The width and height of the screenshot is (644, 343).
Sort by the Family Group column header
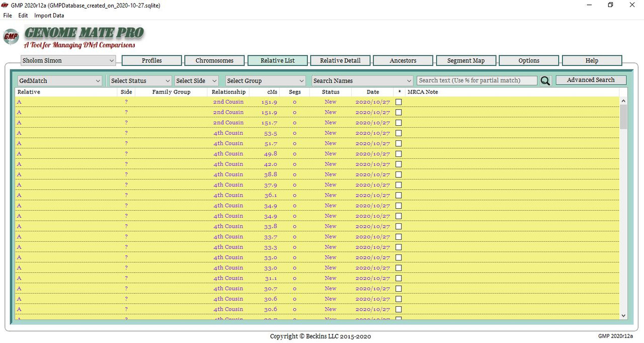point(171,92)
